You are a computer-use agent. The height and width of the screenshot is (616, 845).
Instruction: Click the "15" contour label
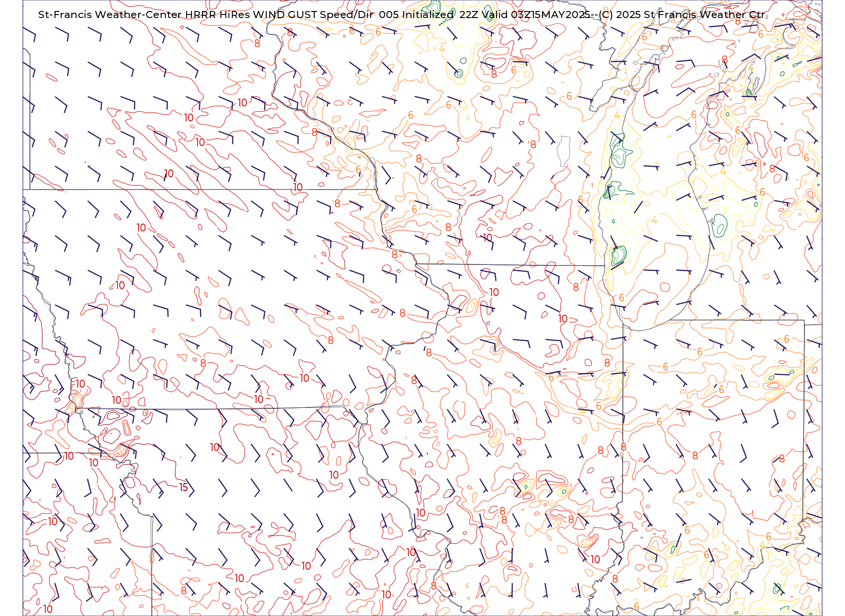[184, 488]
